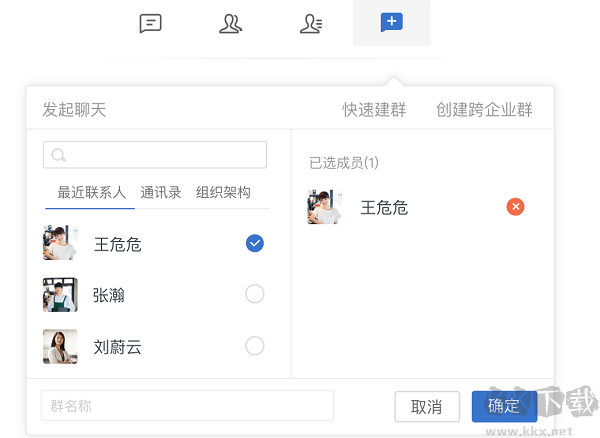Click 张瀚's avatar photo
The width and height of the screenshot is (600, 438).
pos(60,295)
